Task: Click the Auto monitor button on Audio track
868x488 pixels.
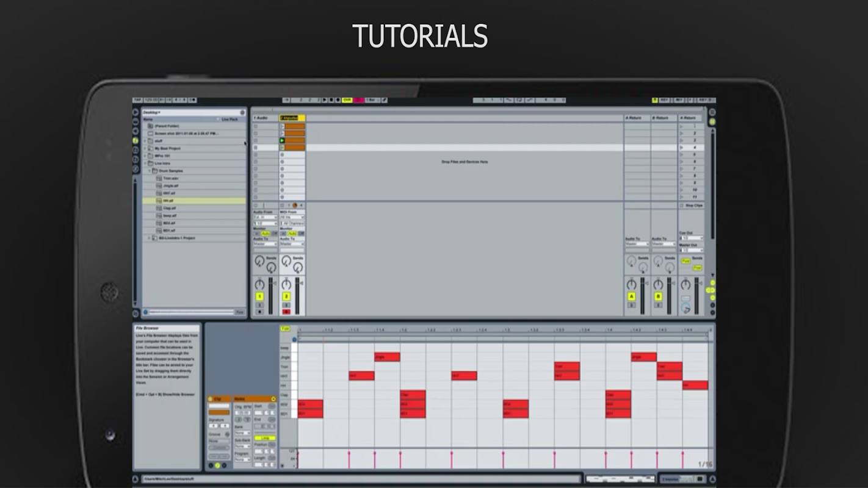Action: tap(266, 233)
